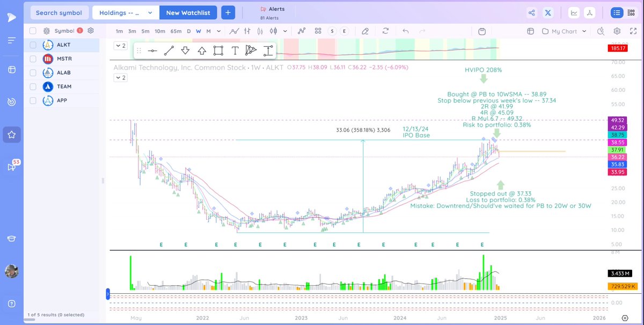Viewport: 644px width, 325px height.
Task: Open the Alerts panel
Action: tap(273, 9)
